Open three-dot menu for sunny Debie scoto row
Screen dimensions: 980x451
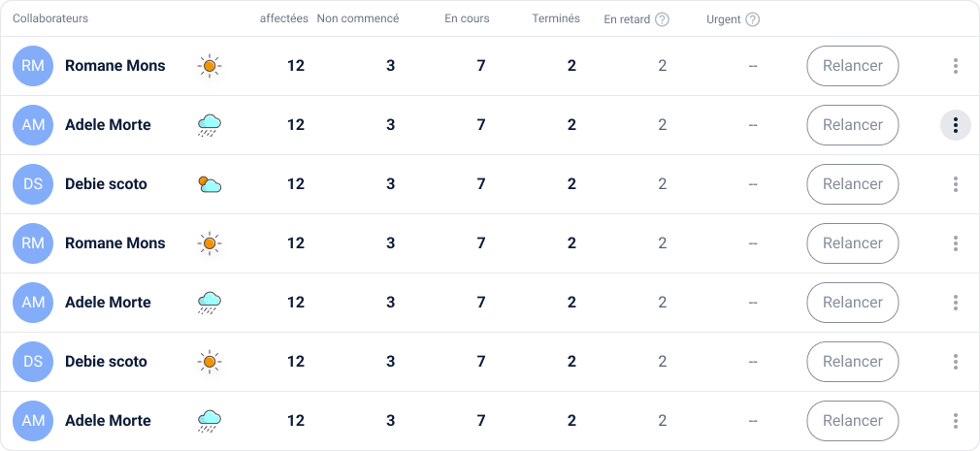point(956,362)
